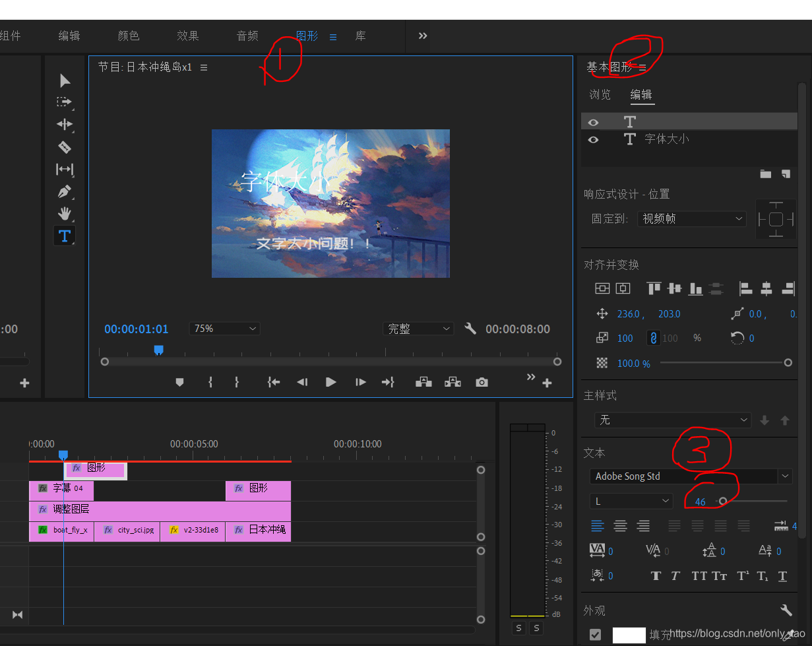The image size is (812, 646).
Task: Create new layer in Essential Graphics
Action: pos(786,174)
